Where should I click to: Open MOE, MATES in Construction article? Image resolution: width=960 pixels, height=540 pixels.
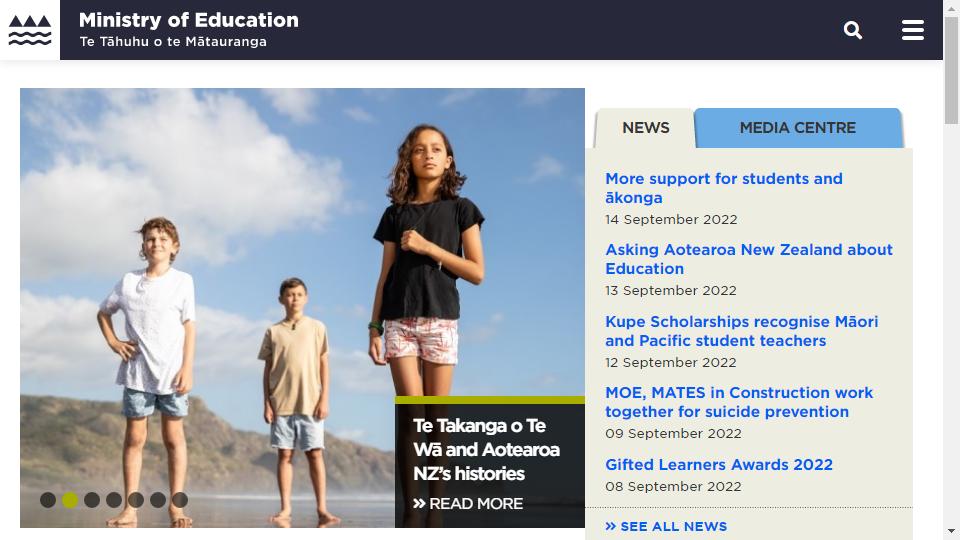coord(739,402)
